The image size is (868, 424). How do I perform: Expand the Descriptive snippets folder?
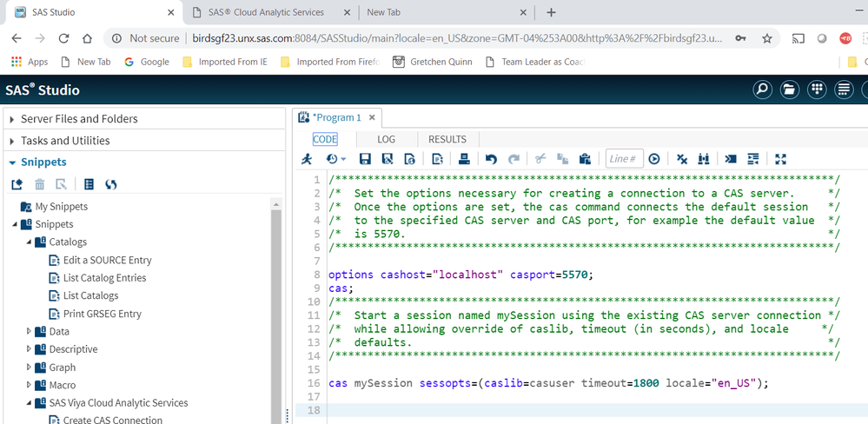point(29,349)
